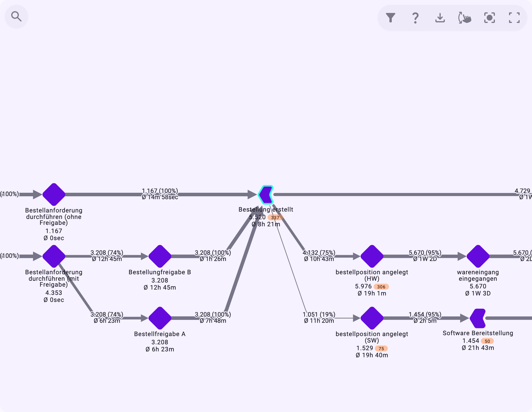Click the Bestellungfreigabe B label text
The image size is (532, 412).
click(160, 272)
